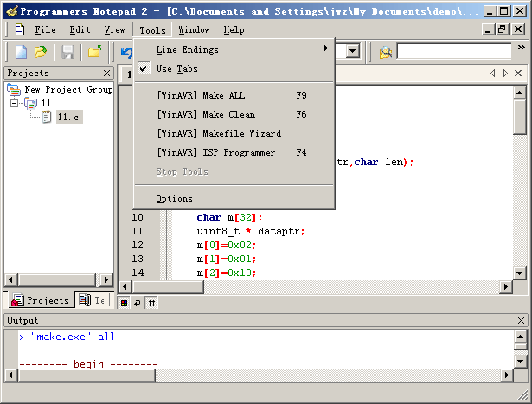This screenshot has height=404, width=532.
Task: Toggle the Use Tabs checked option
Action: tap(176, 68)
